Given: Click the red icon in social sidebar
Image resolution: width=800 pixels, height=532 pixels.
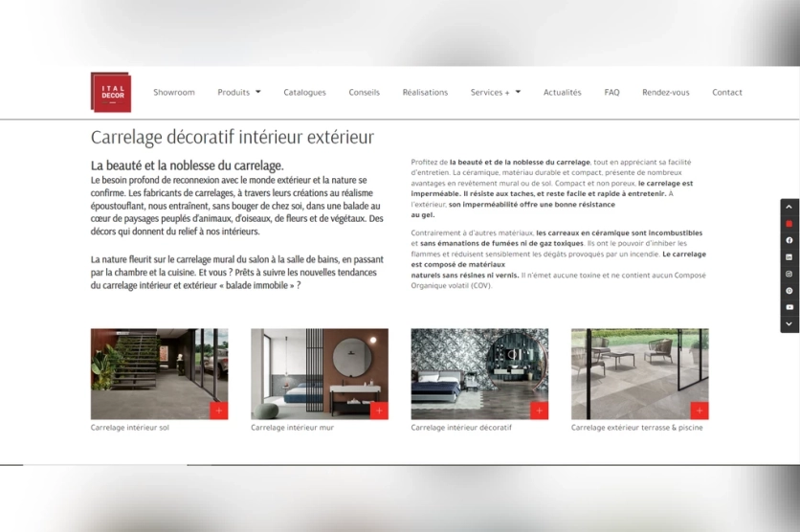Looking at the screenshot, I should point(789,224).
